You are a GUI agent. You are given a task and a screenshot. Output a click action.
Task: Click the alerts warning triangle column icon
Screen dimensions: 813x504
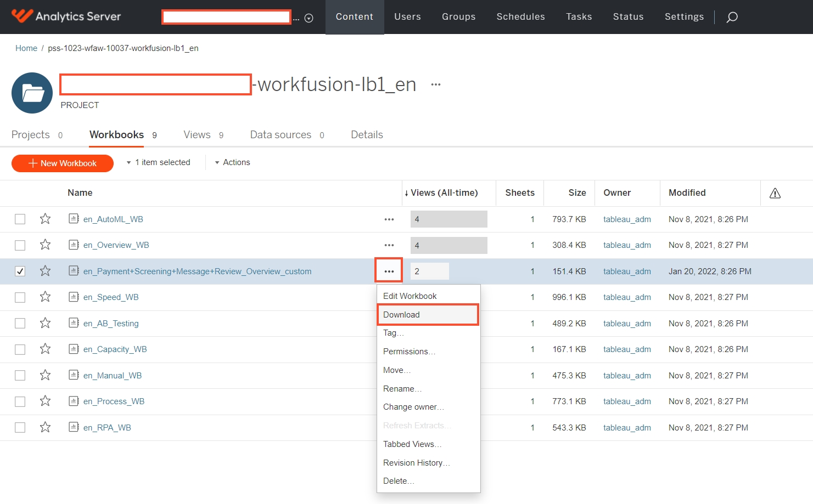(775, 193)
